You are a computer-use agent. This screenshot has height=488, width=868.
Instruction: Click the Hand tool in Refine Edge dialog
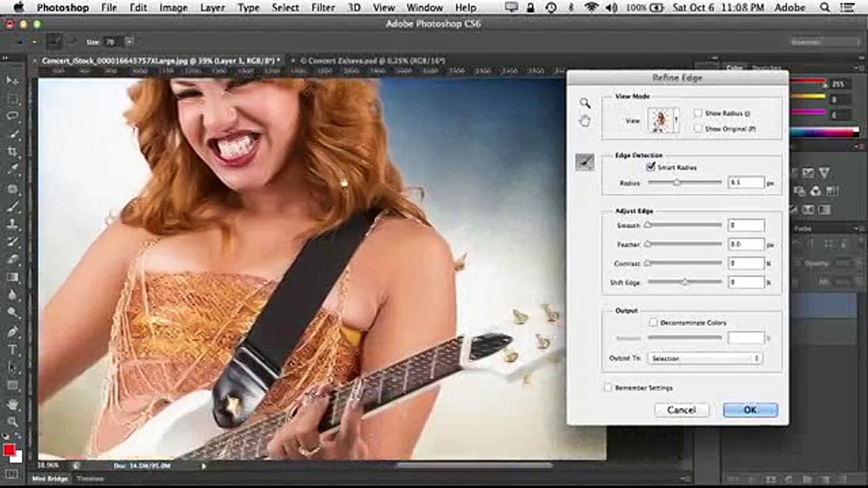coord(585,121)
